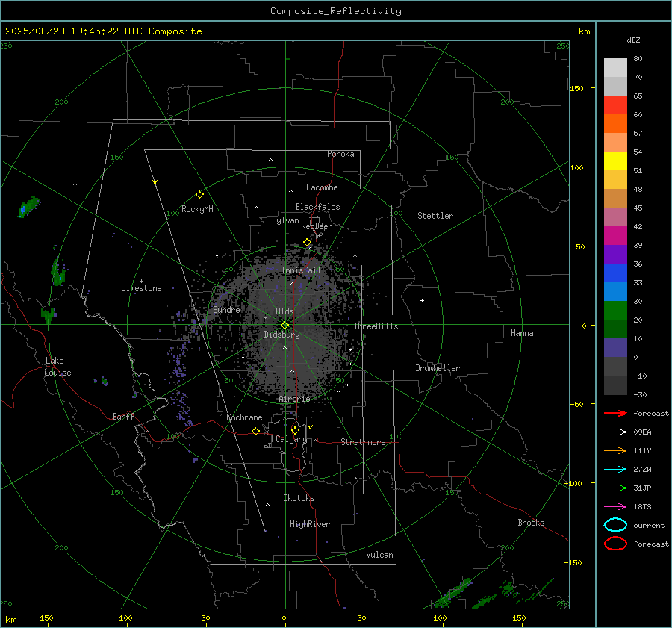Screen dimensions: 672x628
Task: Click the dBZ legend heading
Action: (x=633, y=40)
